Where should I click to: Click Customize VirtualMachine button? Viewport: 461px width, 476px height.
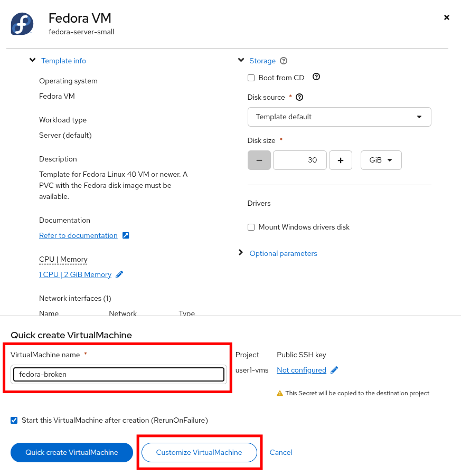point(199,452)
